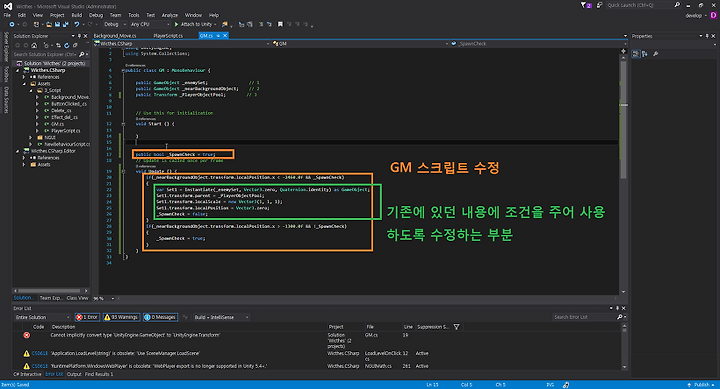Click the editor vertical scrollbar thumb
720x389 pixels.
623,119
